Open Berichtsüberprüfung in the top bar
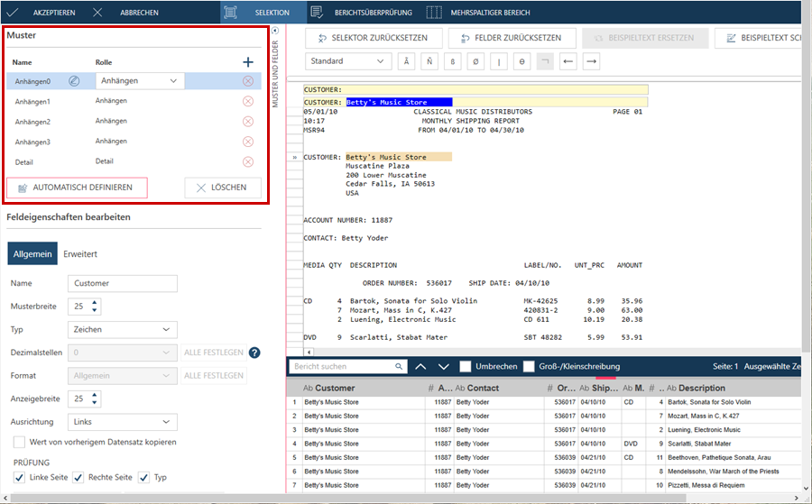Viewport: 812px width, 504px height. [361, 13]
